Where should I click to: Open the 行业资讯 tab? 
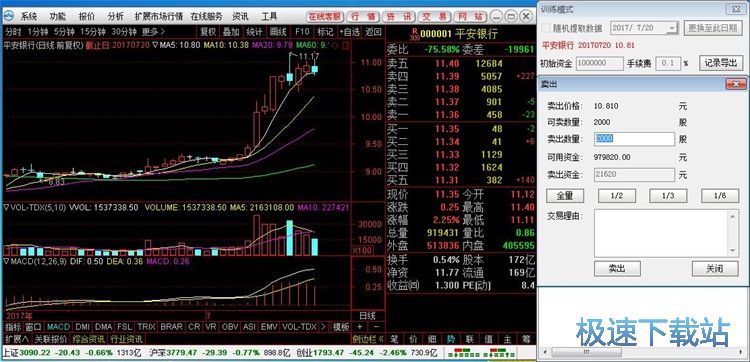point(126,339)
